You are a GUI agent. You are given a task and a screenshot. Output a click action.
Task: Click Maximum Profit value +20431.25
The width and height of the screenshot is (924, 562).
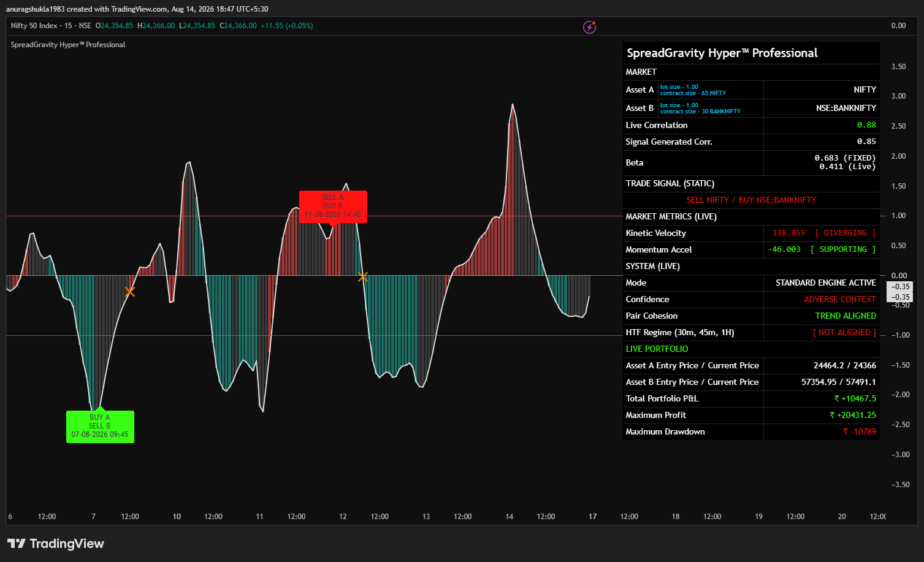pos(853,415)
